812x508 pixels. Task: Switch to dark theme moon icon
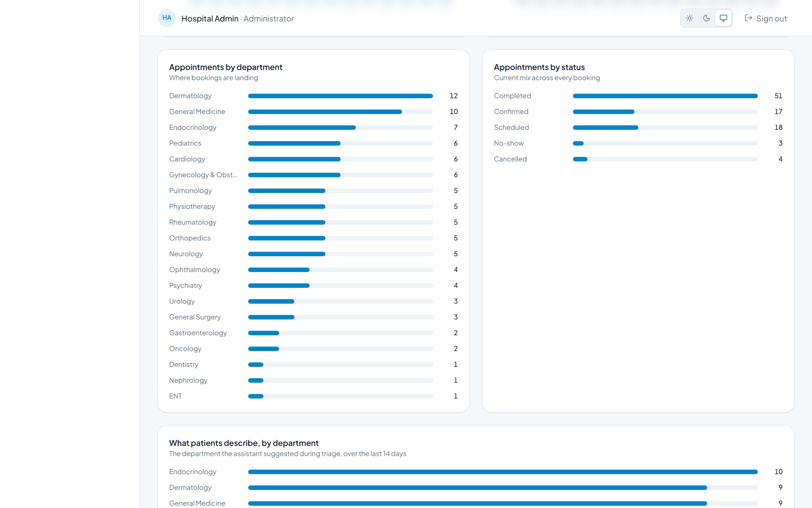point(706,18)
